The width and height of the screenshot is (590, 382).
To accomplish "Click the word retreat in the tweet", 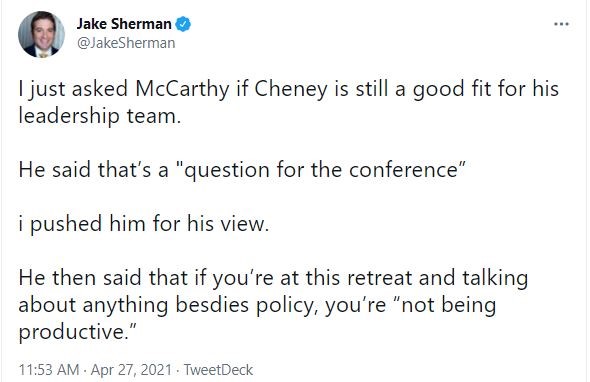I will tap(380, 278).
